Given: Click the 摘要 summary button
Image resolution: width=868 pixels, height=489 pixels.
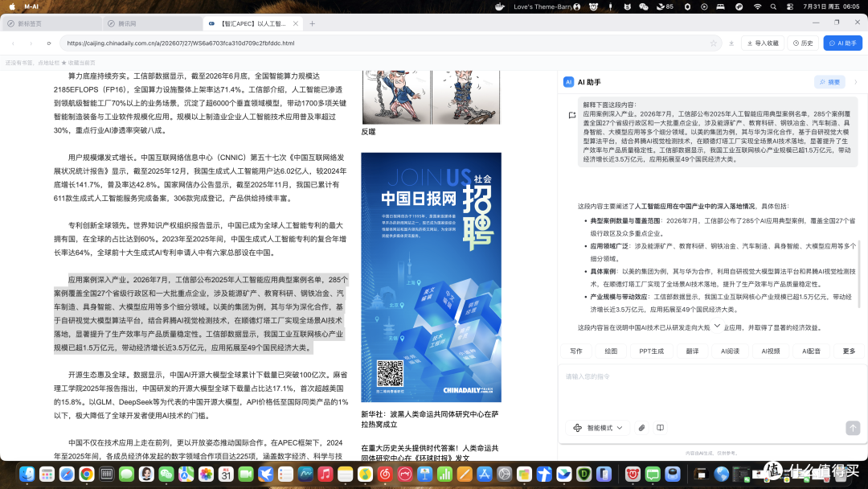Looking at the screenshot, I should click(829, 82).
